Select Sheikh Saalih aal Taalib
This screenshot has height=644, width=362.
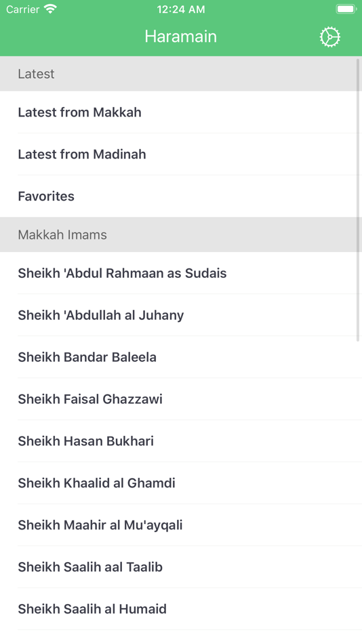tap(181, 566)
